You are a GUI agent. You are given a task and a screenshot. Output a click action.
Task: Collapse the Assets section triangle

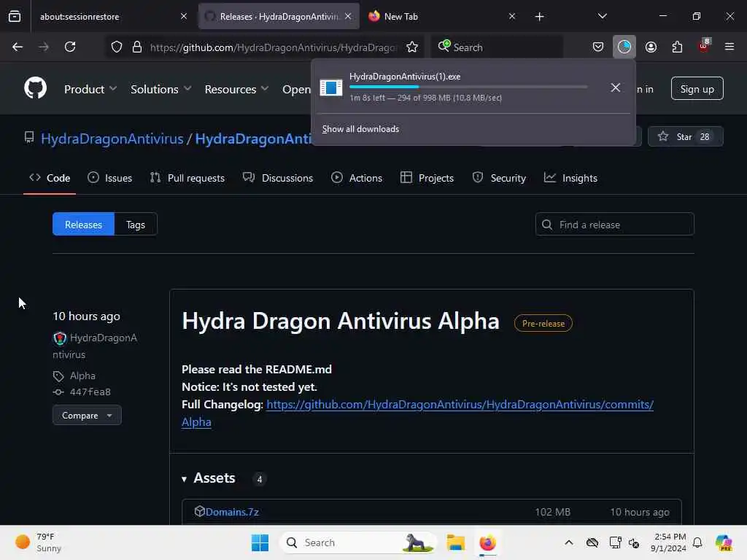click(x=185, y=479)
